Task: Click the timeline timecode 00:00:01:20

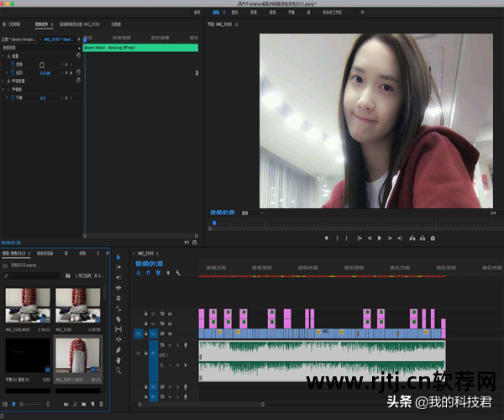Action: pyautogui.click(x=149, y=264)
